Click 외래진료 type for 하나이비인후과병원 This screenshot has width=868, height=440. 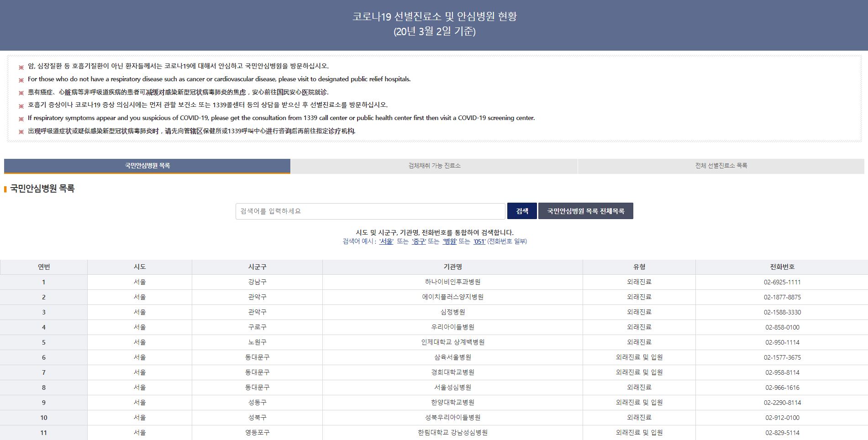tap(639, 282)
